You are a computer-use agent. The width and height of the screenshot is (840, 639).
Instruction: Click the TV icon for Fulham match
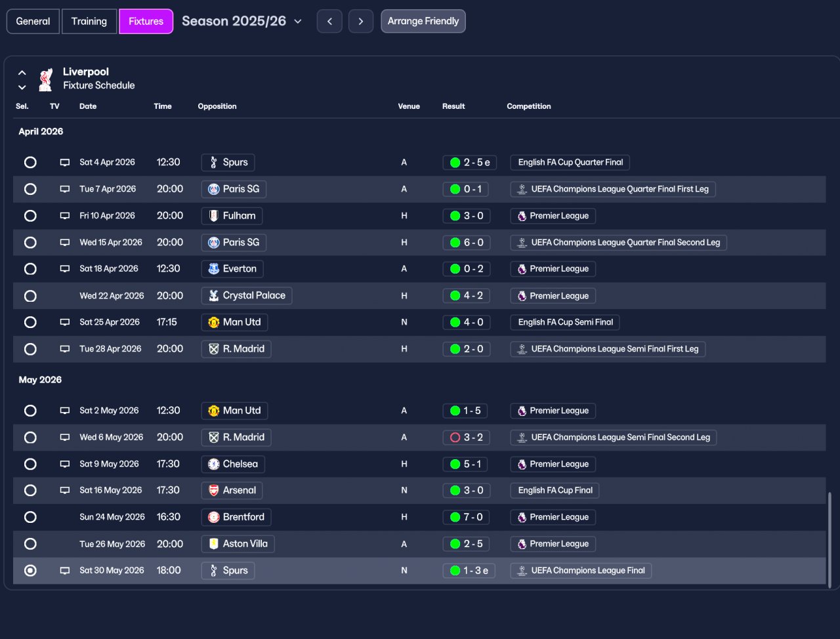tap(65, 216)
